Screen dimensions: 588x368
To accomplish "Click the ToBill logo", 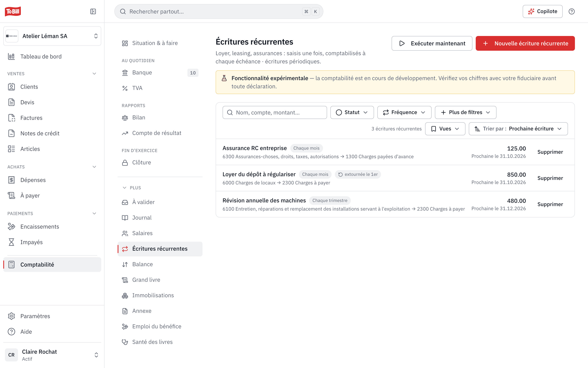I will click(x=13, y=11).
